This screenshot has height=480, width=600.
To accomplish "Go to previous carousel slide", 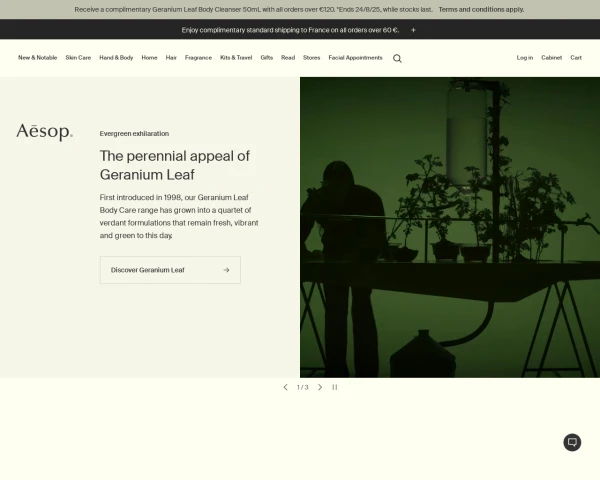I will pyautogui.click(x=285, y=387).
